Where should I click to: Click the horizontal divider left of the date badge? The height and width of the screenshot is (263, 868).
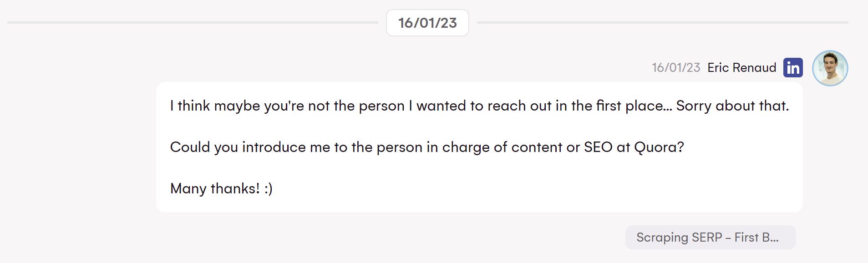point(192,22)
